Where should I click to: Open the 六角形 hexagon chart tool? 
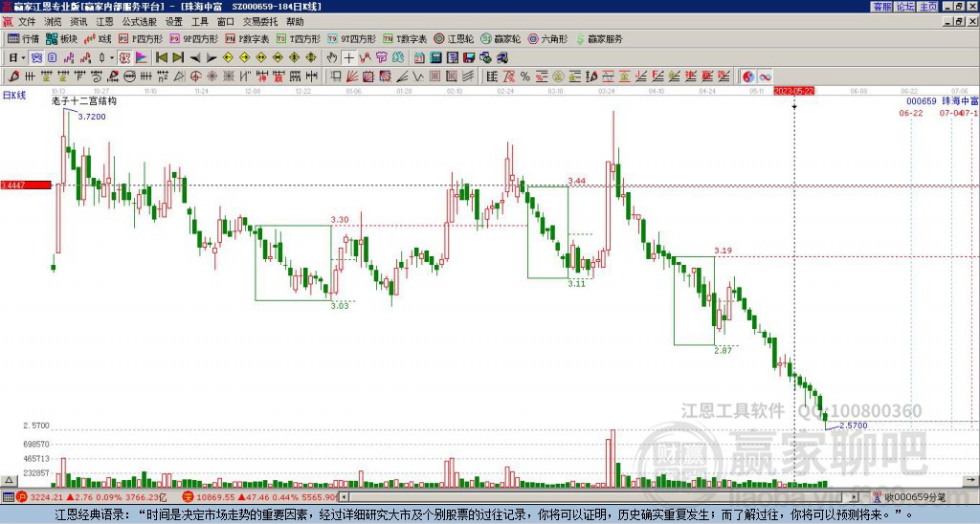[547, 38]
